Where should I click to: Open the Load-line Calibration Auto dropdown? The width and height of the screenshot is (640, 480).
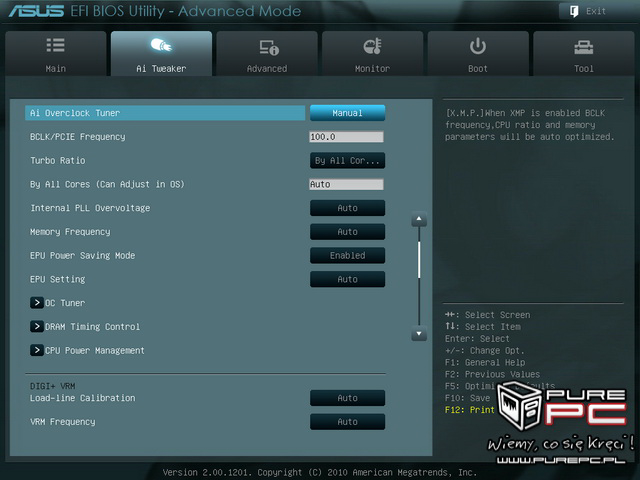tap(347, 398)
